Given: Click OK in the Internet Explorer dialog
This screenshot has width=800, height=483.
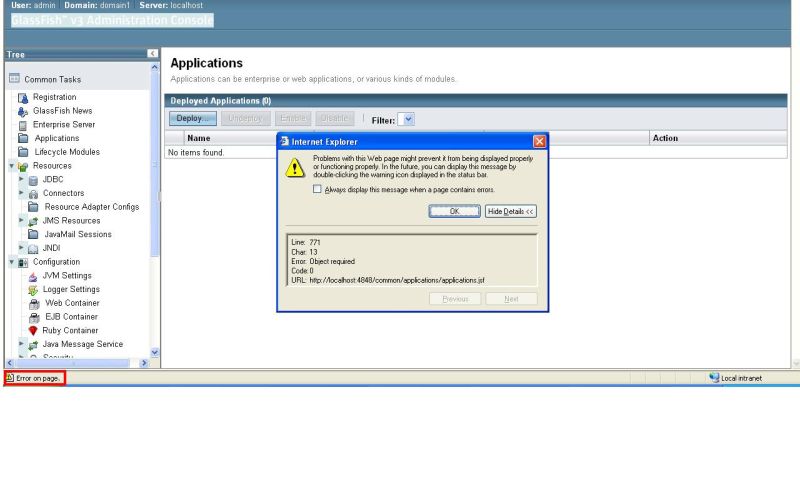Looking at the screenshot, I should tap(455, 211).
